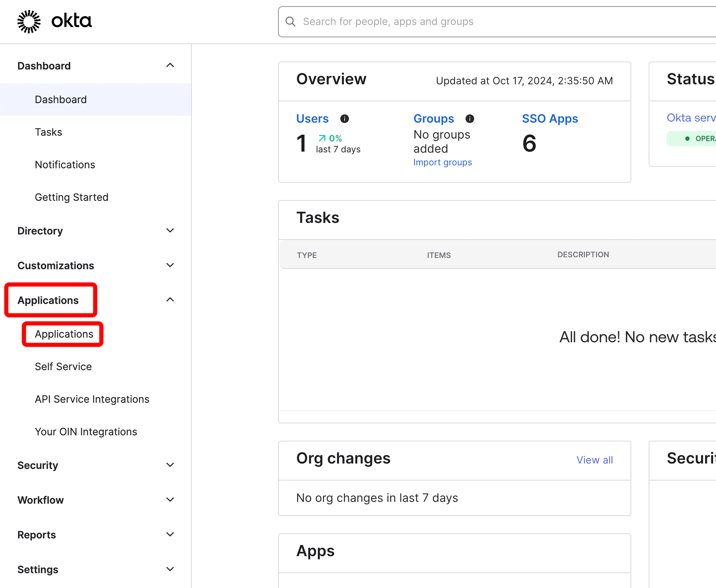Click the operational status indicator dot
Image resolution: width=716 pixels, height=588 pixels.
click(x=687, y=138)
